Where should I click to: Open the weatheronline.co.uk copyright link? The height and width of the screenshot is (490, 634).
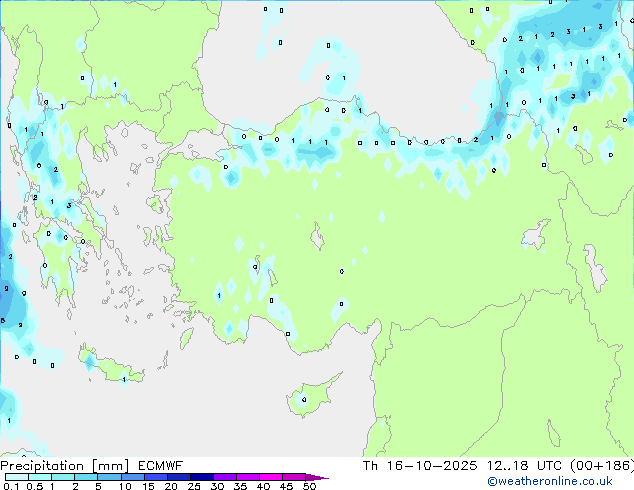(549, 481)
